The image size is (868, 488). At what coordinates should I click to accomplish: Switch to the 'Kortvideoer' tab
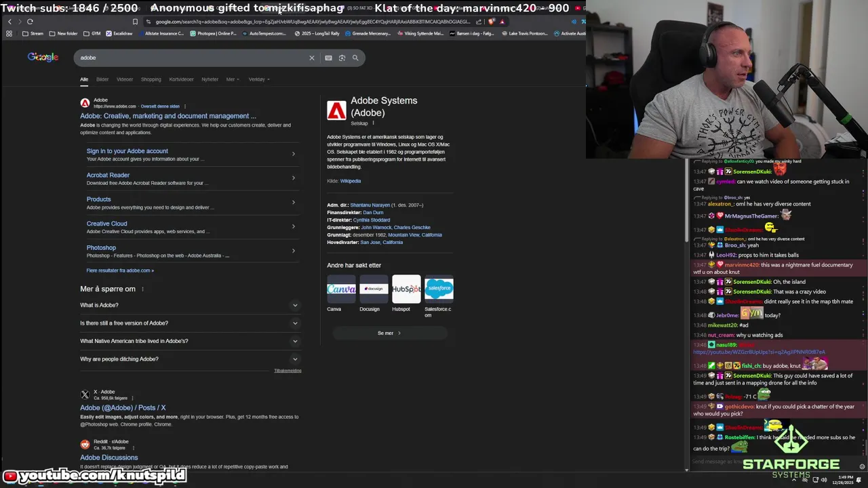pyautogui.click(x=181, y=79)
